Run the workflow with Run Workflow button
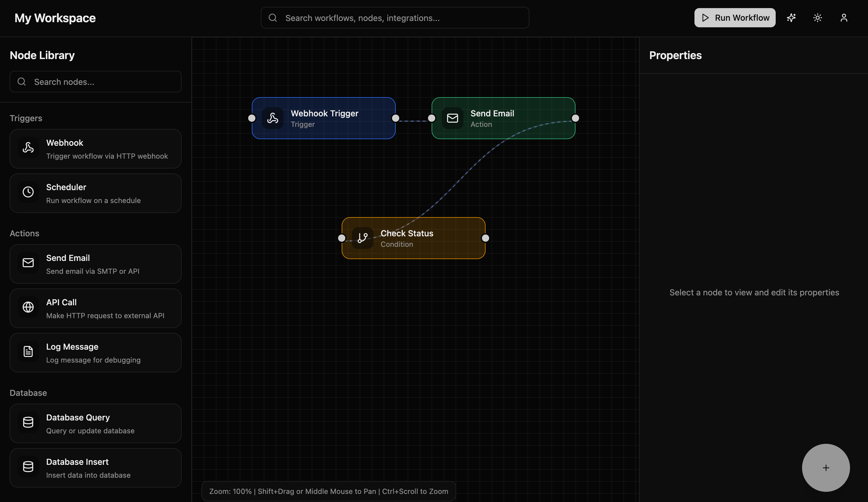The image size is (868, 502). [x=735, y=18]
